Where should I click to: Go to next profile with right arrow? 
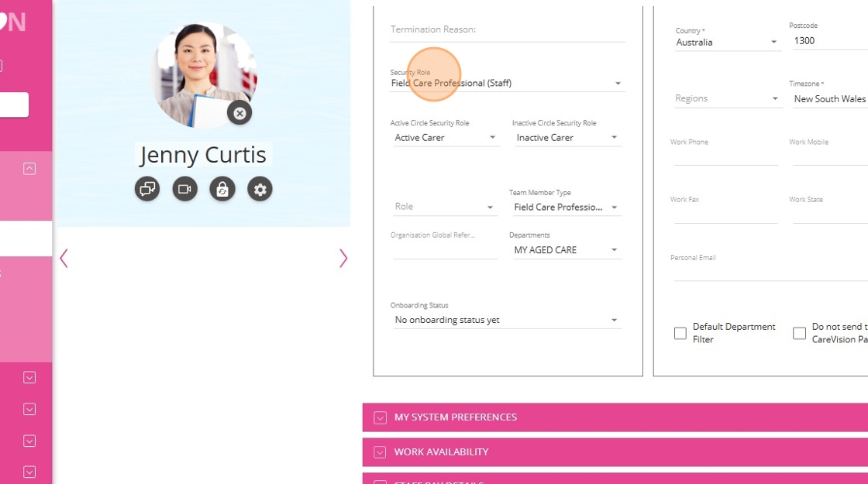click(343, 259)
